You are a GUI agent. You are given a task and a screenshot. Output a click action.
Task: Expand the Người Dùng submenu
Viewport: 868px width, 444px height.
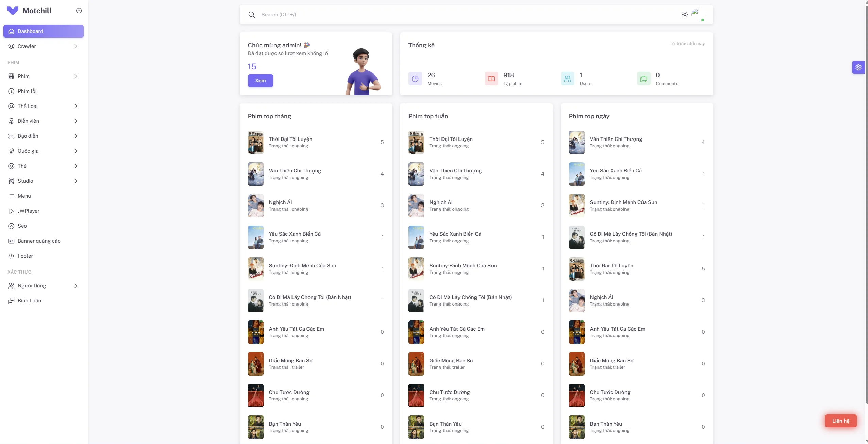click(x=76, y=286)
